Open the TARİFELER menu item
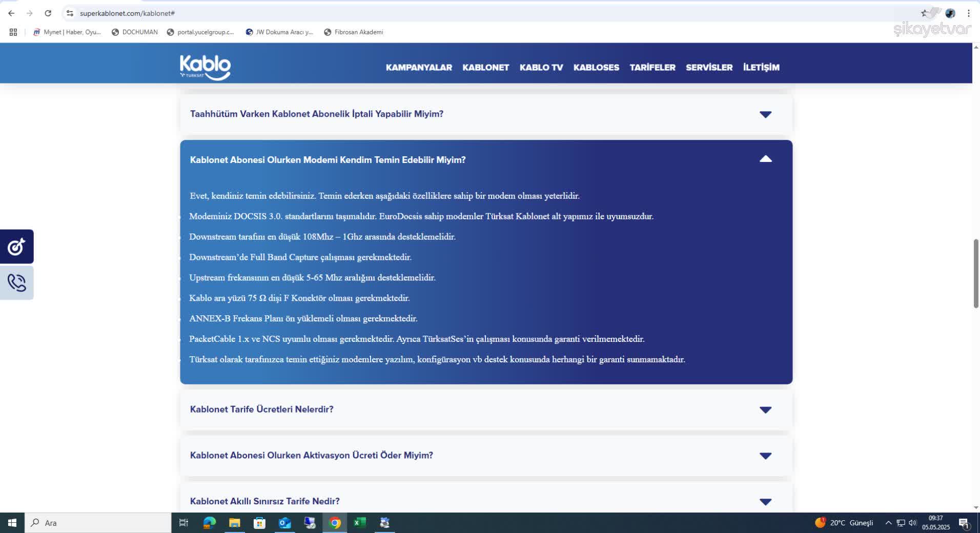The image size is (980, 533). 652,67
